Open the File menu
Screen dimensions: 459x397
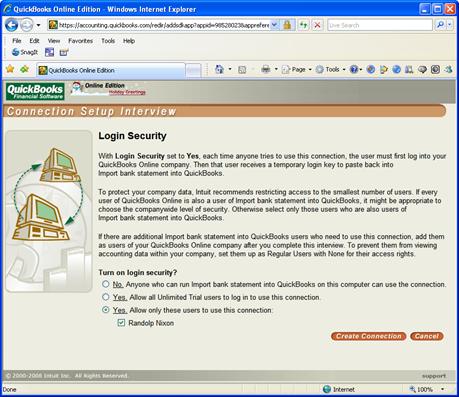click(17, 41)
